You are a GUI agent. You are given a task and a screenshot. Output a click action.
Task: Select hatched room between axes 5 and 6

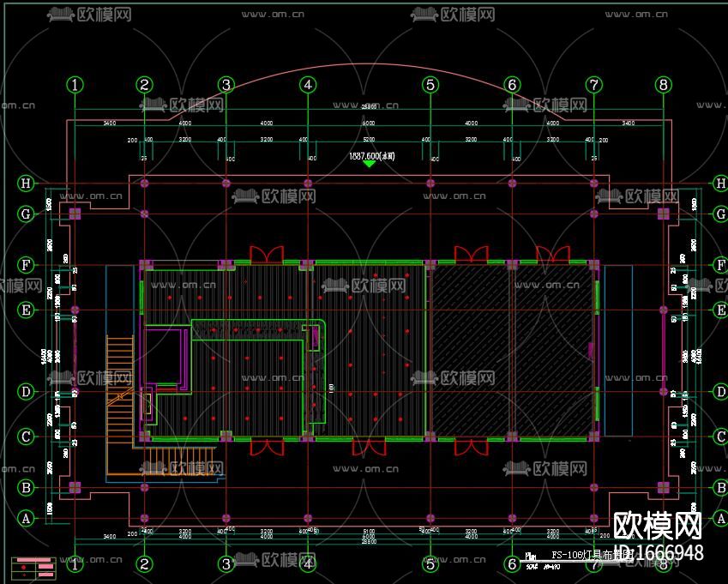(472, 351)
